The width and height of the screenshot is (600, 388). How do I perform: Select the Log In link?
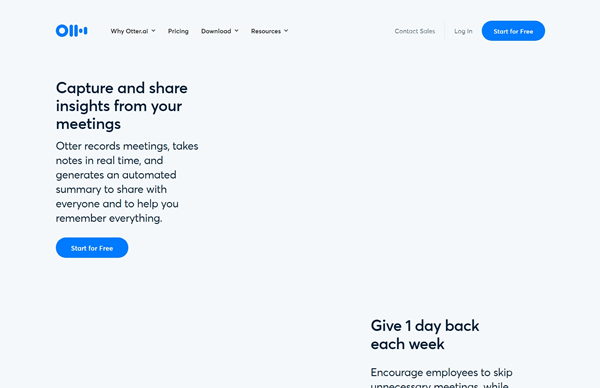(463, 31)
